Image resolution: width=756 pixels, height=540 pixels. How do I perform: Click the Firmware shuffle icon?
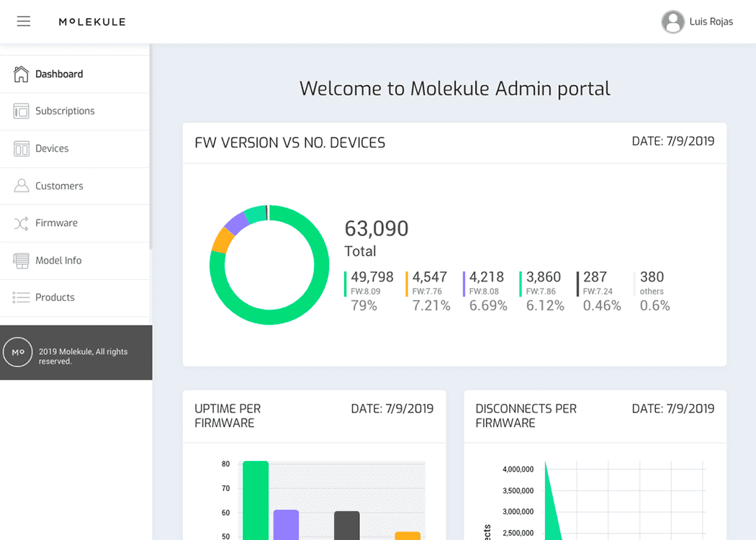[x=21, y=223]
